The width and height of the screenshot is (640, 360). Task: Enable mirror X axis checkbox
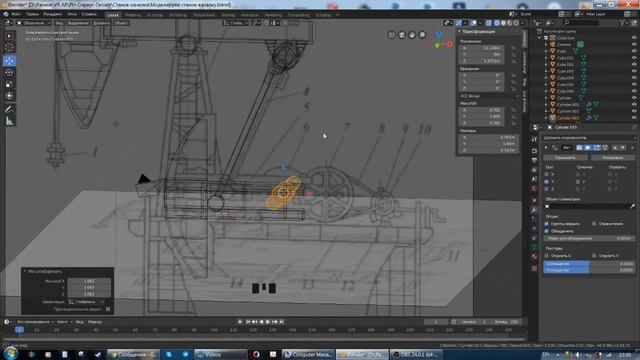[547, 174]
